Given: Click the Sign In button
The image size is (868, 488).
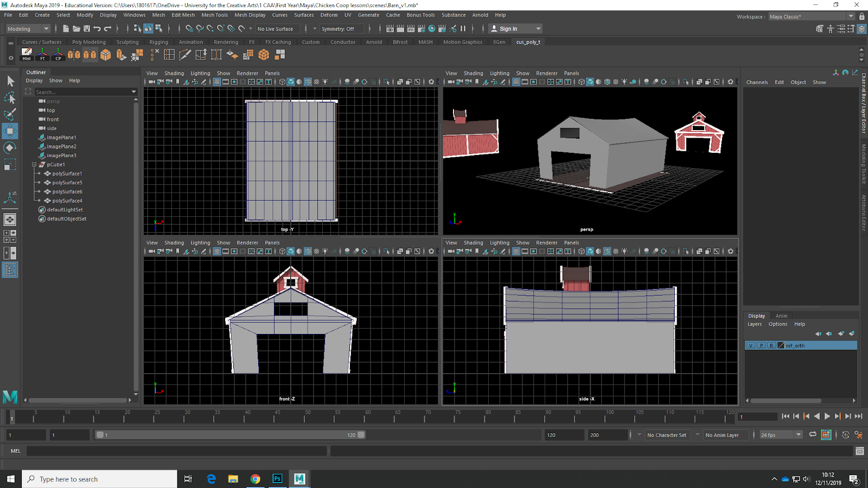Looking at the screenshot, I should pyautogui.click(x=508, y=29).
